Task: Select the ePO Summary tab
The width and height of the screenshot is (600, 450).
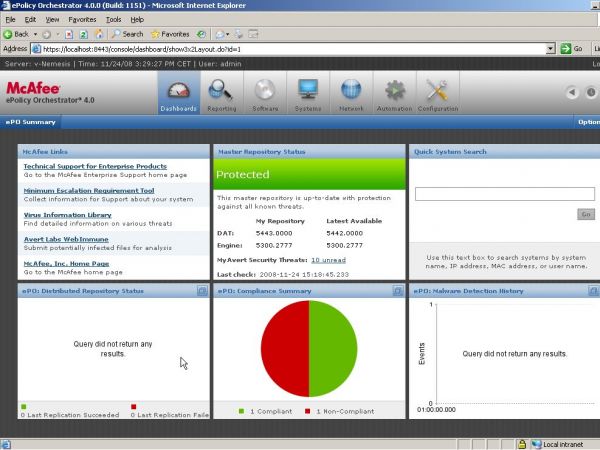Action: coord(31,122)
